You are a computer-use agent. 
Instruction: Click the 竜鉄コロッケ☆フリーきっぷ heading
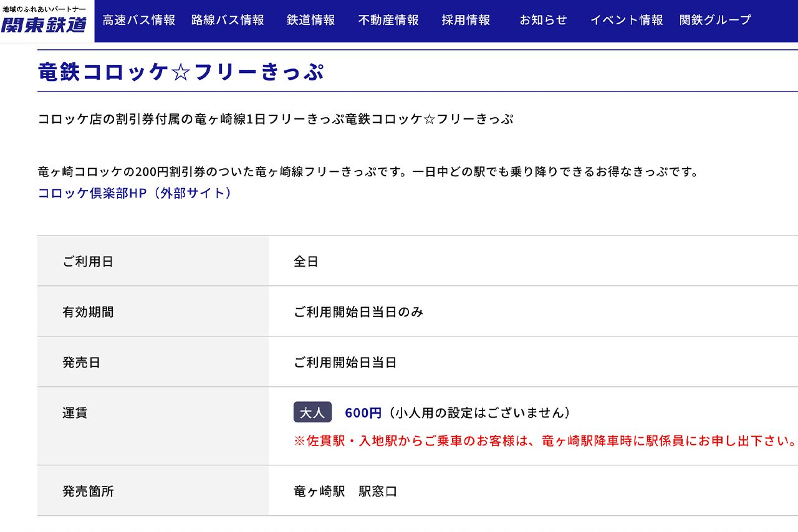click(181, 72)
